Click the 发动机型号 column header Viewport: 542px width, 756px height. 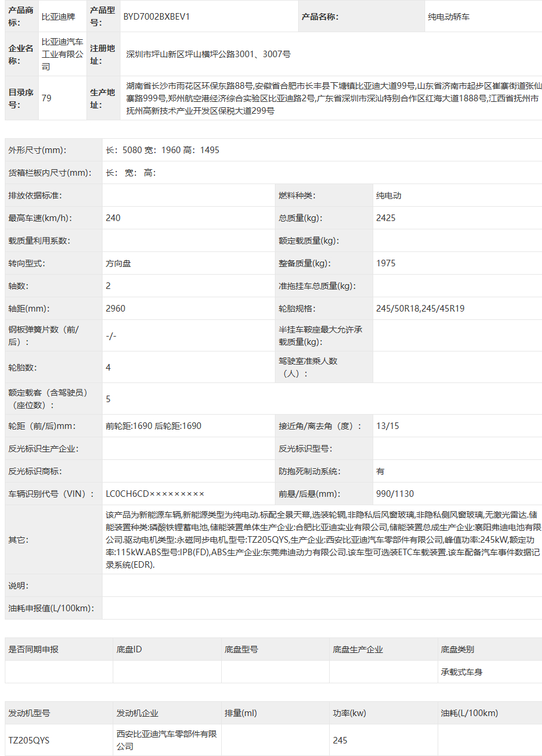coord(29,713)
